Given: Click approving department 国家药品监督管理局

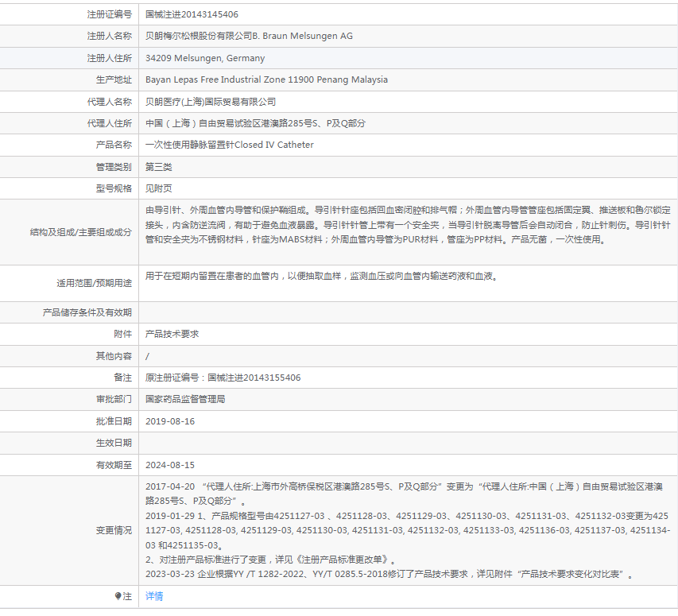Looking at the screenshot, I should 185,399.
